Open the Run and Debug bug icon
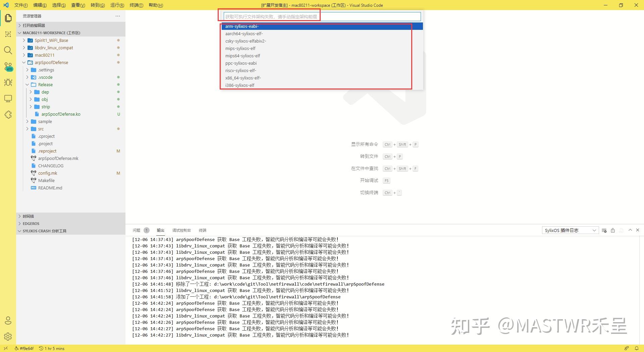This screenshot has width=644, height=352. pyautogui.click(x=8, y=82)
